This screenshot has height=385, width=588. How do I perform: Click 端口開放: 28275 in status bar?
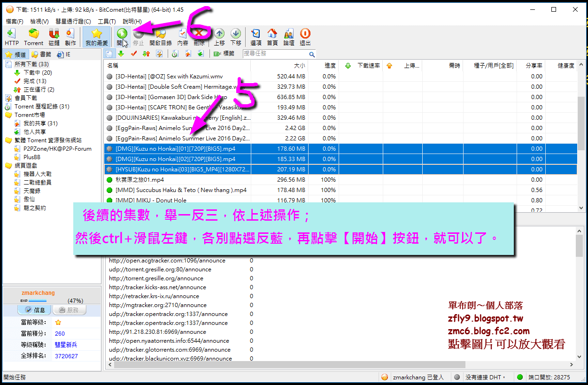pos(548,377)
